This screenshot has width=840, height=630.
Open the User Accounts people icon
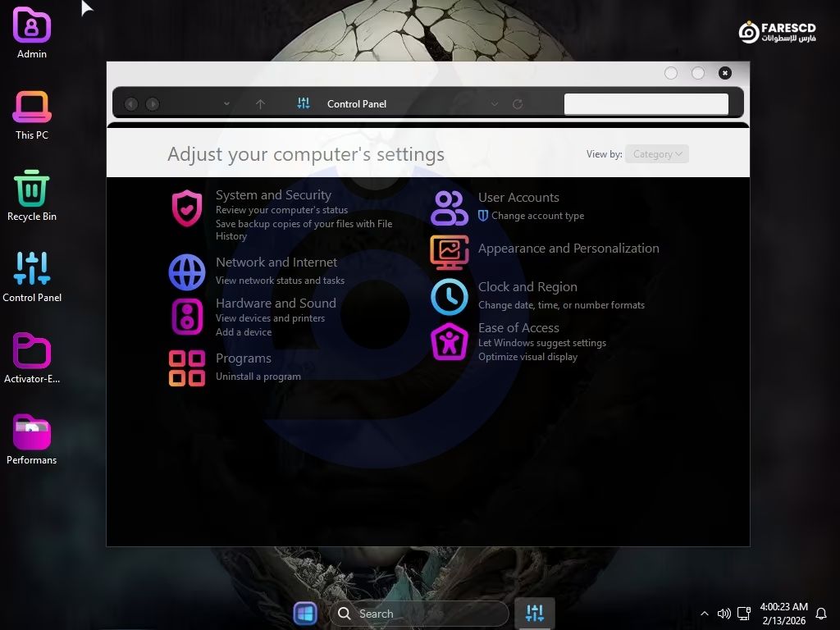[450, 208]
